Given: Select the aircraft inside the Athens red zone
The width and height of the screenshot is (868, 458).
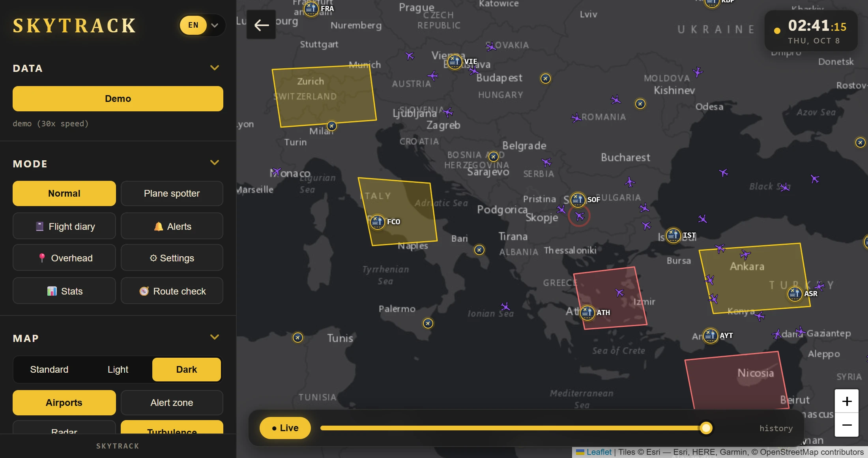Looking at the screenshot, I should click(619, 293).
